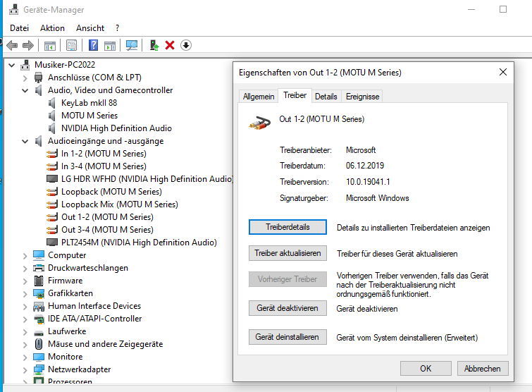Screen dimensions: 532x392
Task: Select the Treiber tab
Action: pyautogui.click(x=295, y=95)
